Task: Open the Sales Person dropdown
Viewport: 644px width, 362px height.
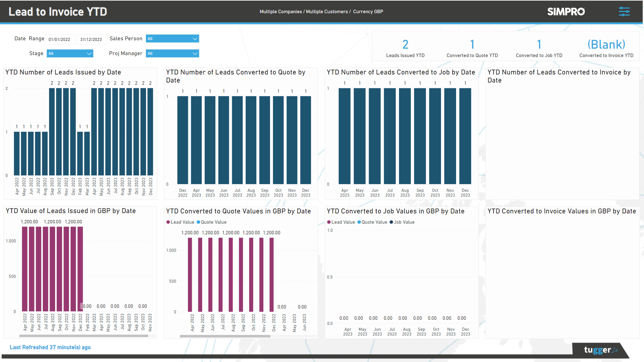Action: click(x=172, y=38)
